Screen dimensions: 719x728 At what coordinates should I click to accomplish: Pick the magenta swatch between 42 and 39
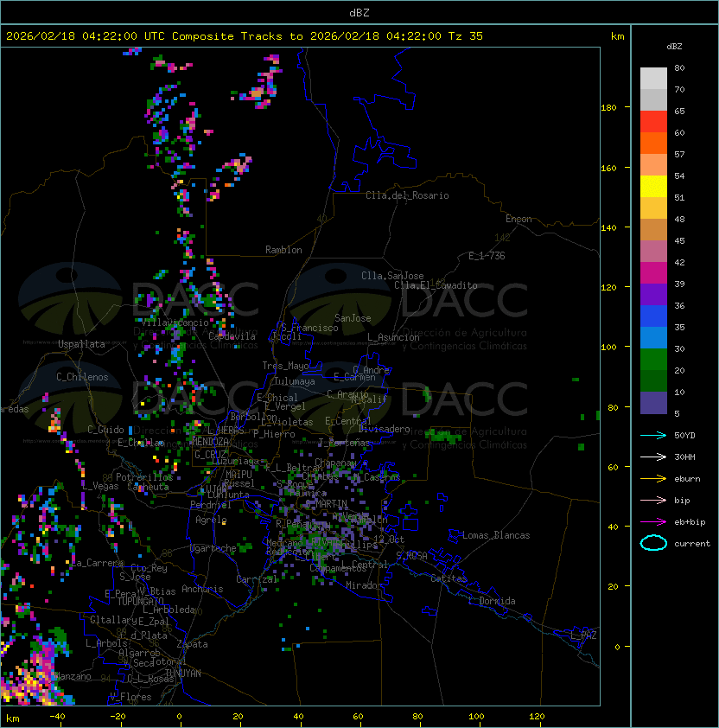pos(653,273)
